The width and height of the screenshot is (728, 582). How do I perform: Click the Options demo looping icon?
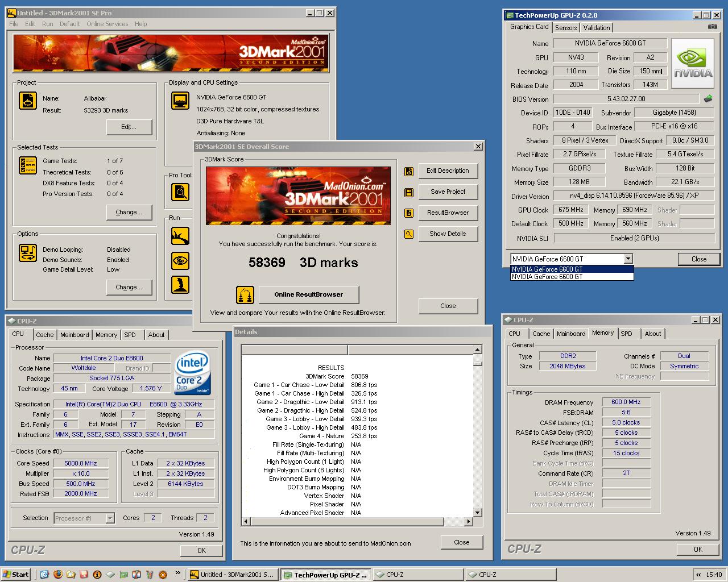pos(28,252)
